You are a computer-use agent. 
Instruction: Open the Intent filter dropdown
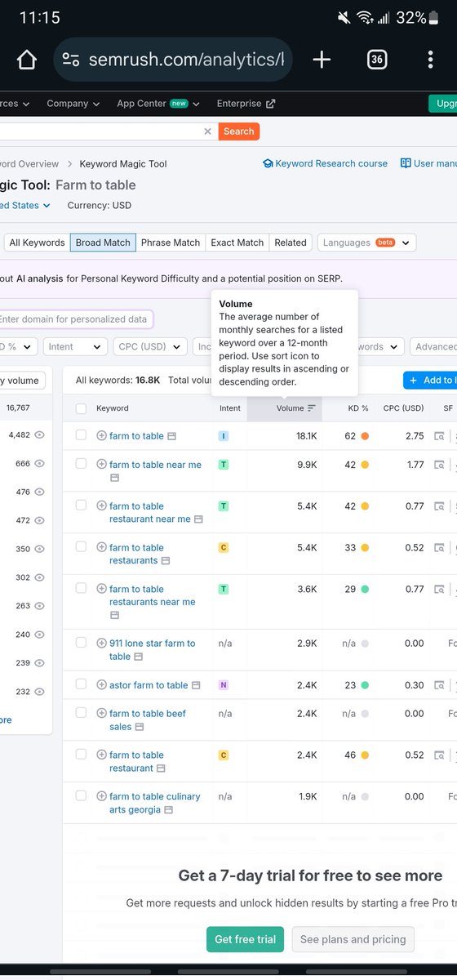75,347
